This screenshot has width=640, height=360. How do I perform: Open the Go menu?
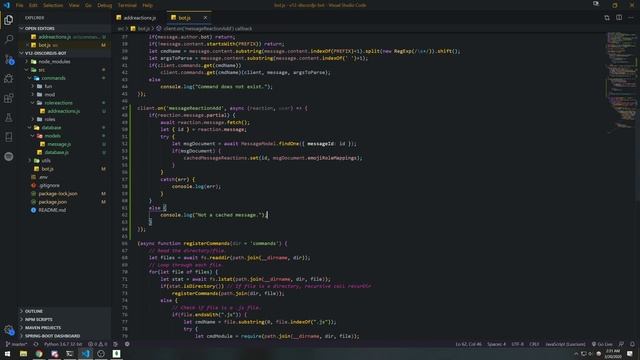88,5
